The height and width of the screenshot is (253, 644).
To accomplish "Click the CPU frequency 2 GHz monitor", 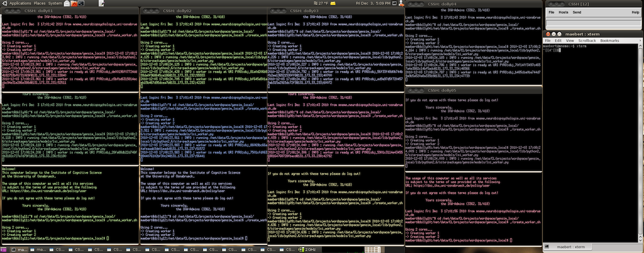I will (310, 249).
